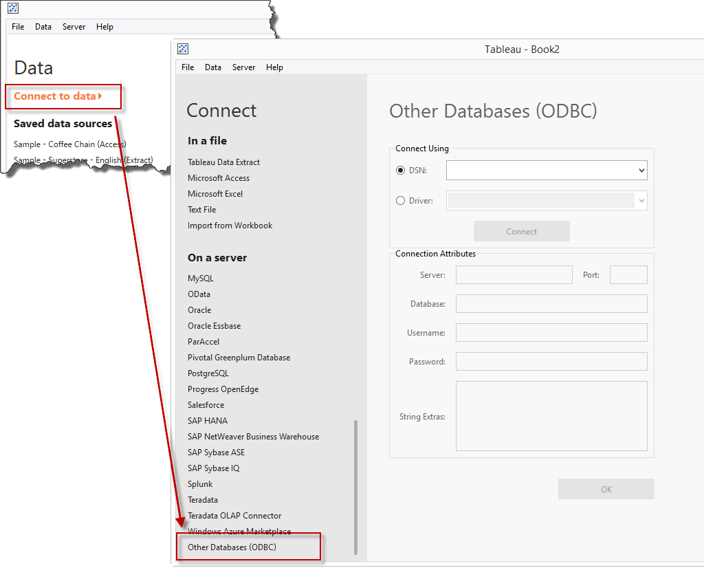Select Teradata OLAP Connector
This screenshot has width=704, height=588.
234,516
